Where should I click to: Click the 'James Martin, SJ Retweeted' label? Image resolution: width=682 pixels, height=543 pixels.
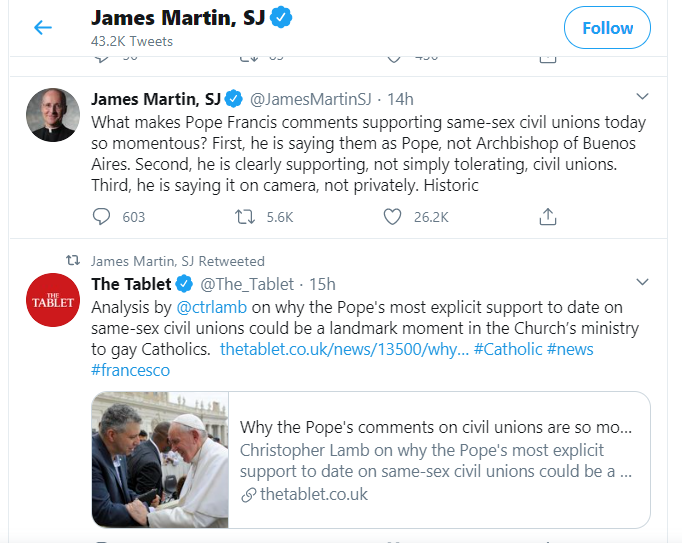pyautogui.click(x=177, y=261)
